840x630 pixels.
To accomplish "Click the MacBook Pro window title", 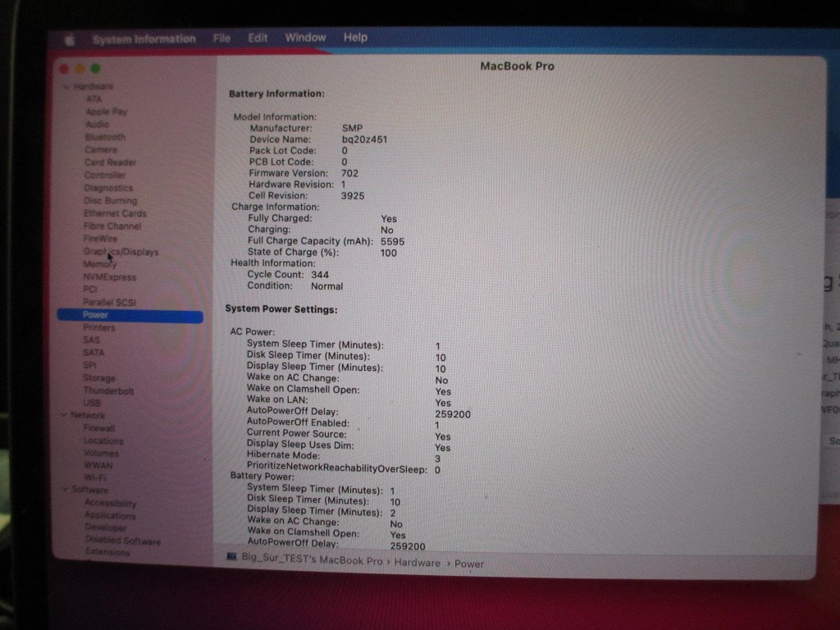I will click(517, 66).
